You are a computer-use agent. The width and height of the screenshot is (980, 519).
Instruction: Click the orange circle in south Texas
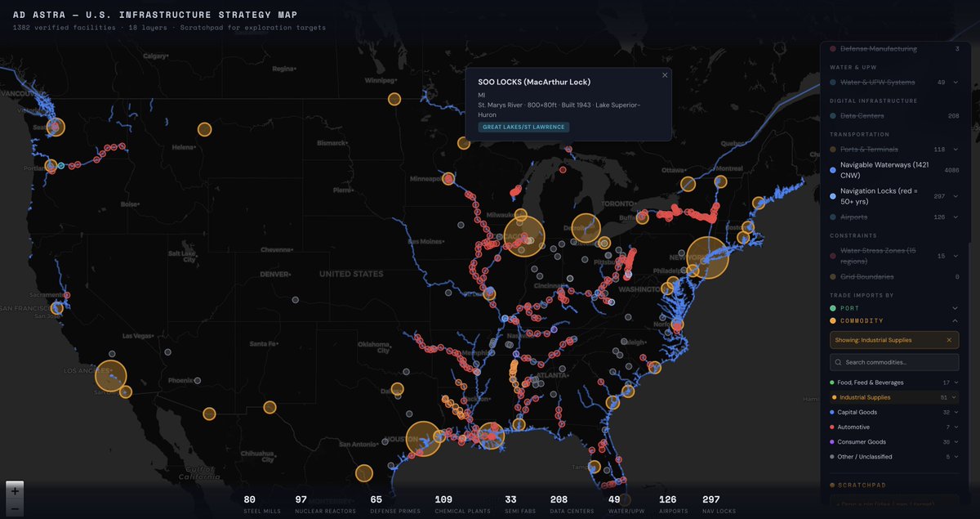pos(364,472)
